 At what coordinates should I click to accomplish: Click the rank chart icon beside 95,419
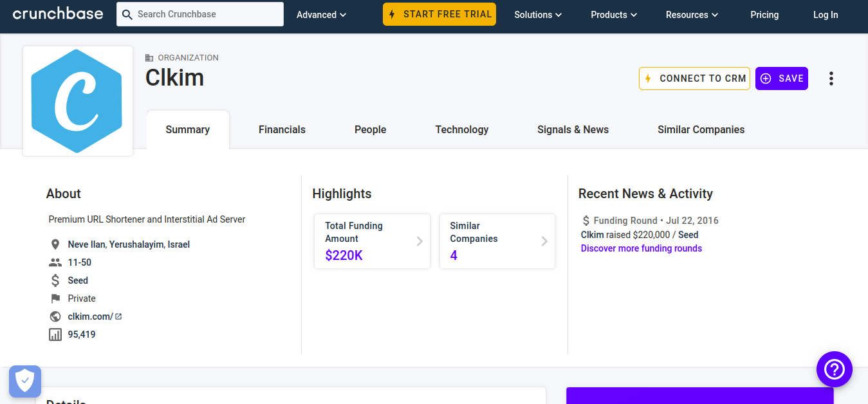[55, 335]
